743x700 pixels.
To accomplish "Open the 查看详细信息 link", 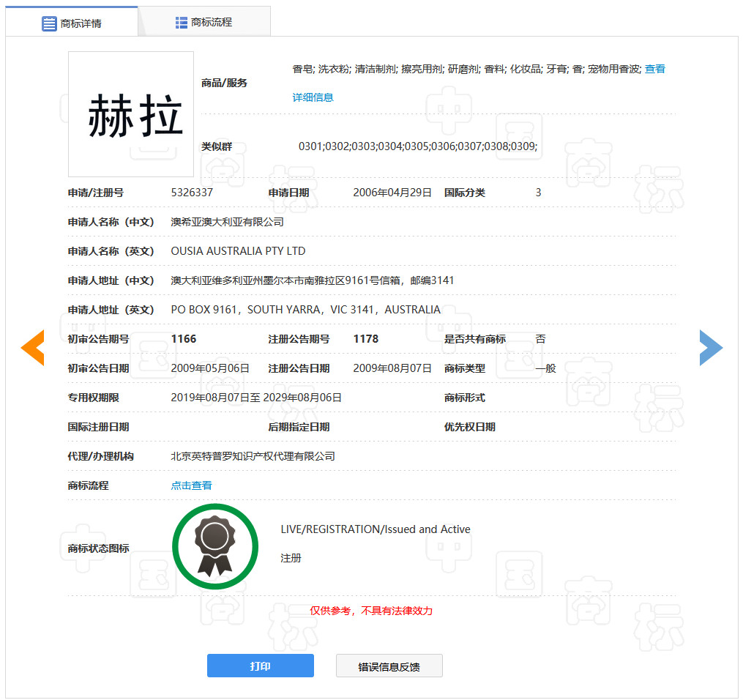I will [313, 97].
